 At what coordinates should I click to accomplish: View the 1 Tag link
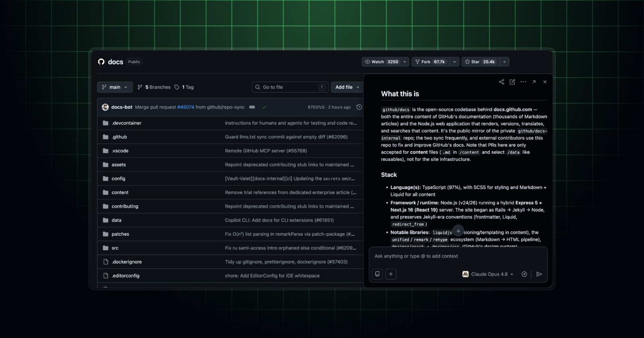point(184,87)
